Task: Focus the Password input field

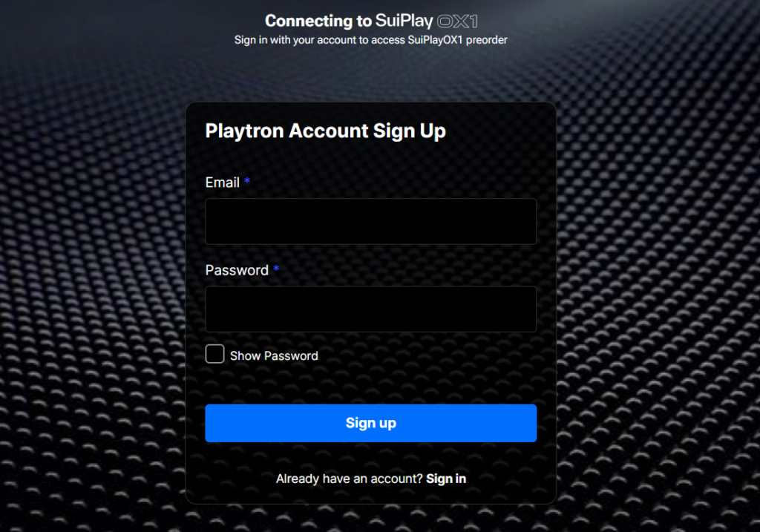Action: 370,309
